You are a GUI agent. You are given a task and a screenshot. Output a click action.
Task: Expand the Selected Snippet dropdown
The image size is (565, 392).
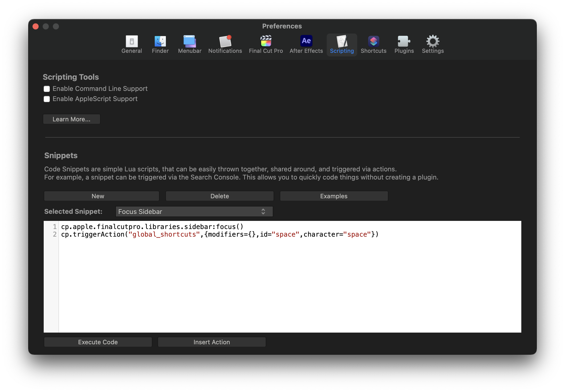click(193, 211)
